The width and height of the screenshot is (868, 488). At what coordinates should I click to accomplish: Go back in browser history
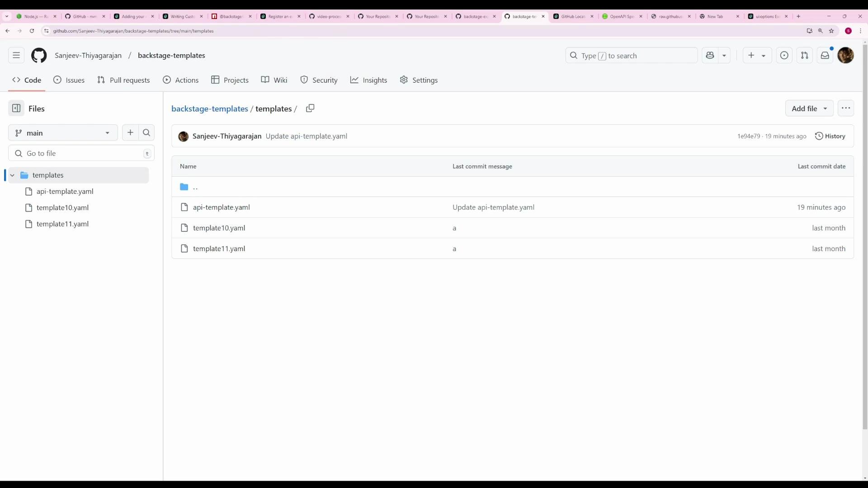[x=8, y=31]
